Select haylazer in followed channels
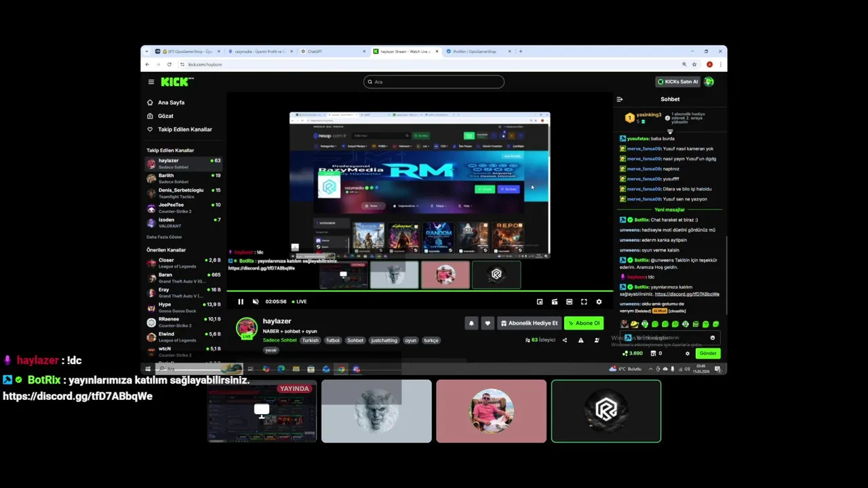 click(x=184, y=163)
